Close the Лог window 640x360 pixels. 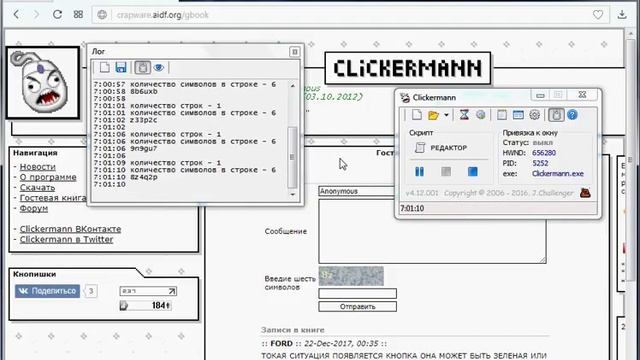coord(294,52)
